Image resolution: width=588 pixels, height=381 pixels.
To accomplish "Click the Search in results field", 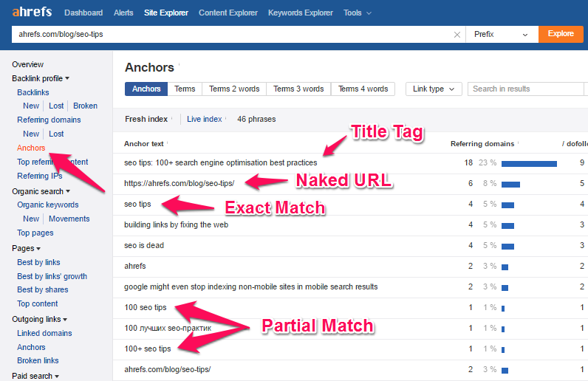I will [527, 89].
